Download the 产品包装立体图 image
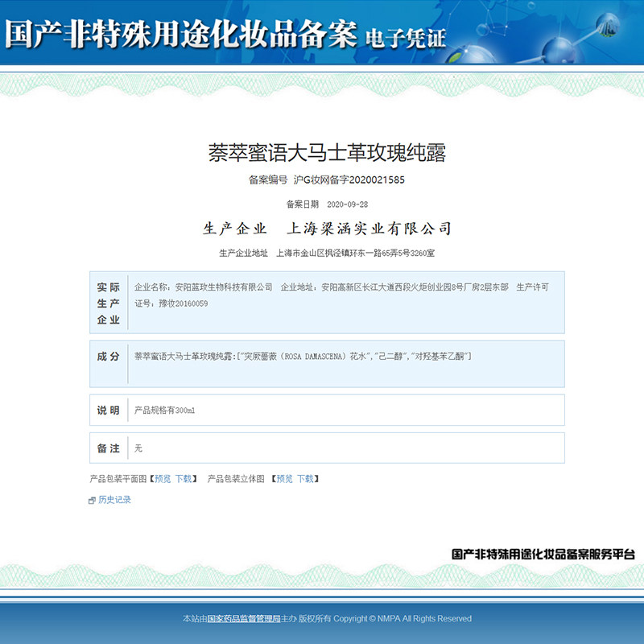 point(305,478)
